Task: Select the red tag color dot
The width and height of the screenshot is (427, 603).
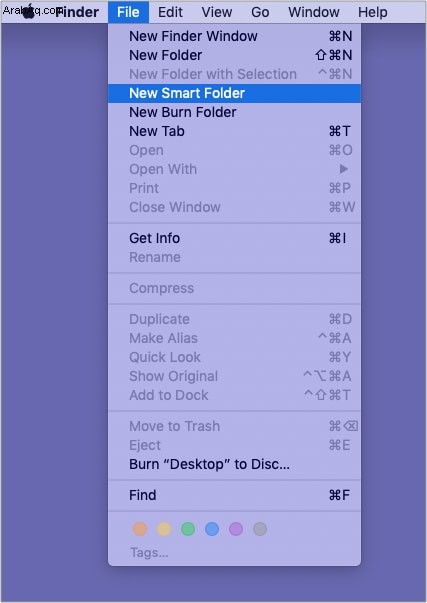Action: pos(140,529)
